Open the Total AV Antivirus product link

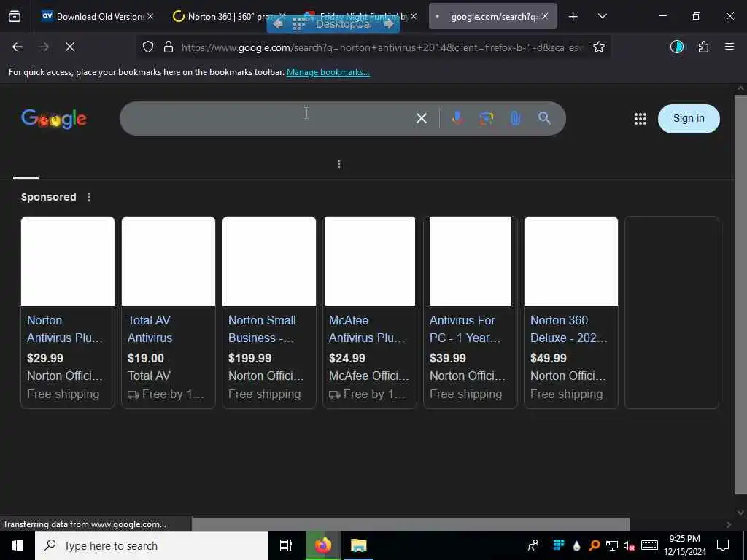pos(150,329)
